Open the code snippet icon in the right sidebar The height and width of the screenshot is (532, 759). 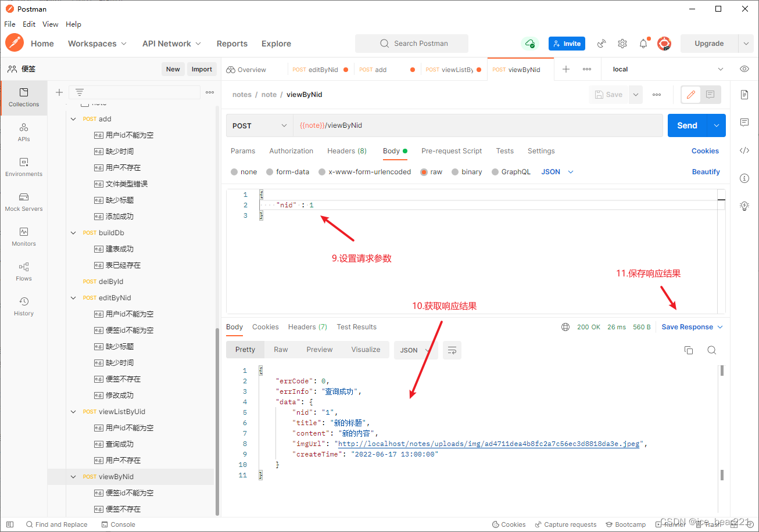click(744, 150)
